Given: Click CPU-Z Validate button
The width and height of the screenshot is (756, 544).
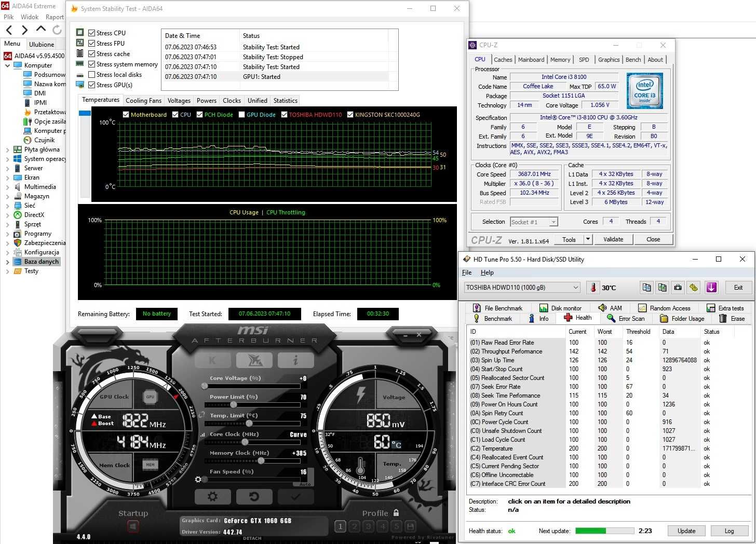Looking at the screenshot, I should pos(613,239).
